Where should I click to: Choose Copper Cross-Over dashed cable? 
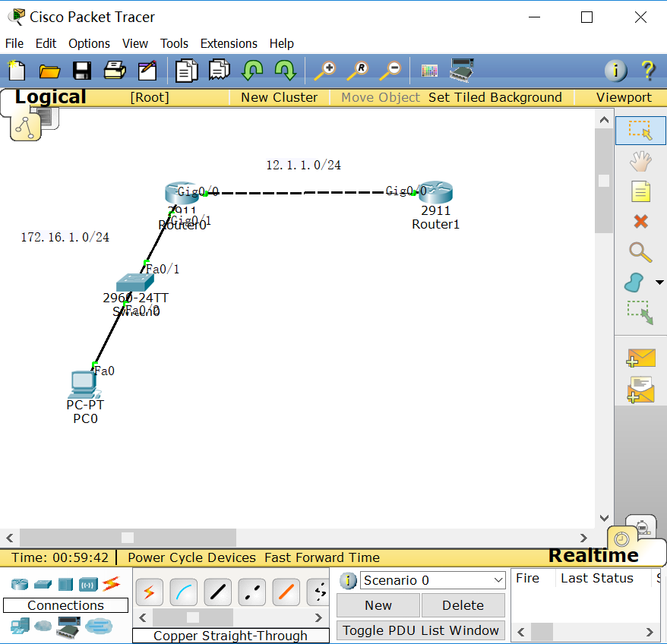(251, 592)
